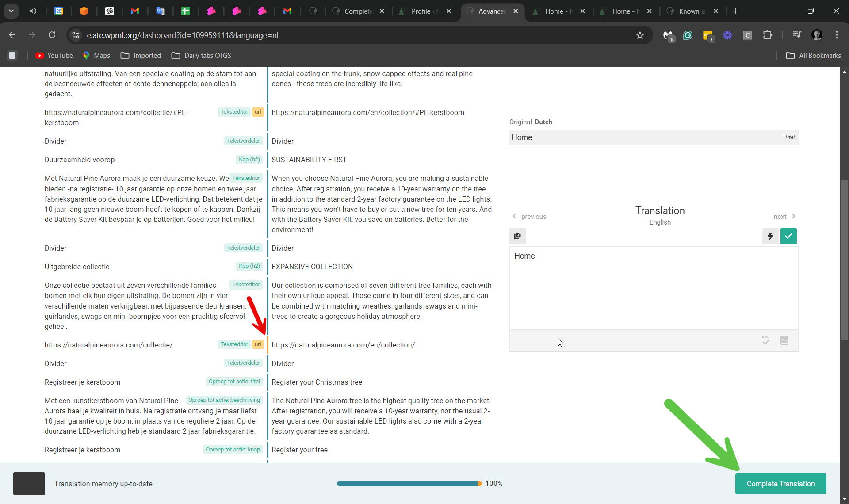The image size is (849, 504).
Task: Click the browser forward arrow
Action: click(32, 35)
